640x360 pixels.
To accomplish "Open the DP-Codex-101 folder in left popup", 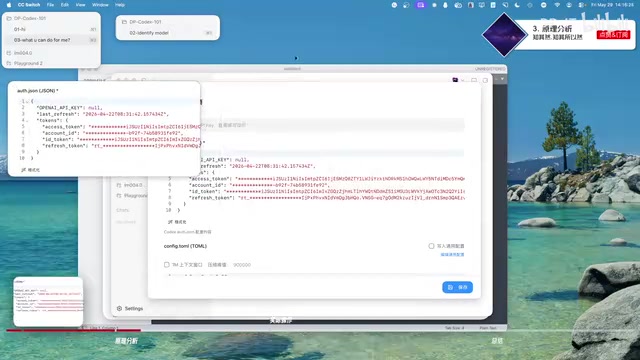I will [x=30, y=18].
